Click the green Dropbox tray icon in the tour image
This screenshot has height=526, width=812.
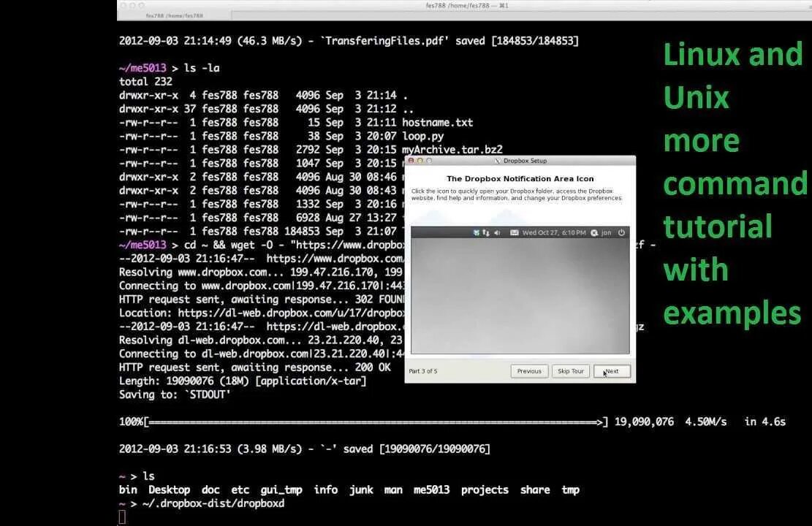(x=476, y=233)
